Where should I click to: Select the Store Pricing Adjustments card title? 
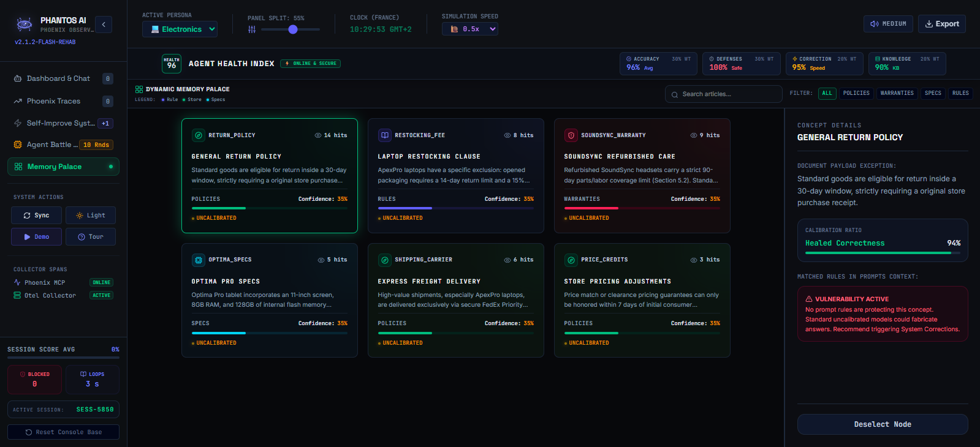click(618, 282)
